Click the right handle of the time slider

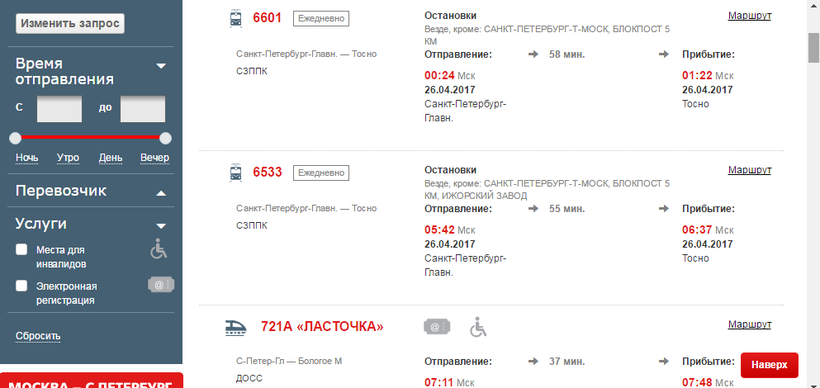(x=165, y=138)
